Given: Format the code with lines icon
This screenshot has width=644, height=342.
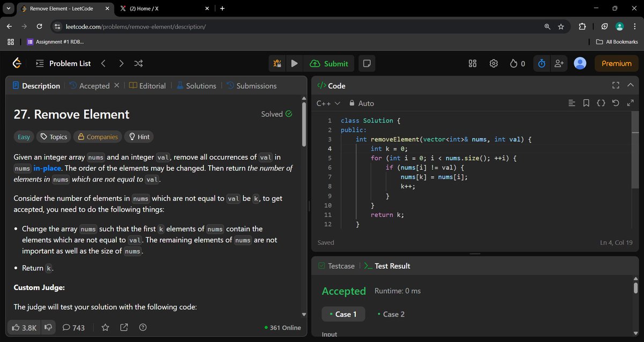Looking at the screenshot, I should [x=572, y=103].
